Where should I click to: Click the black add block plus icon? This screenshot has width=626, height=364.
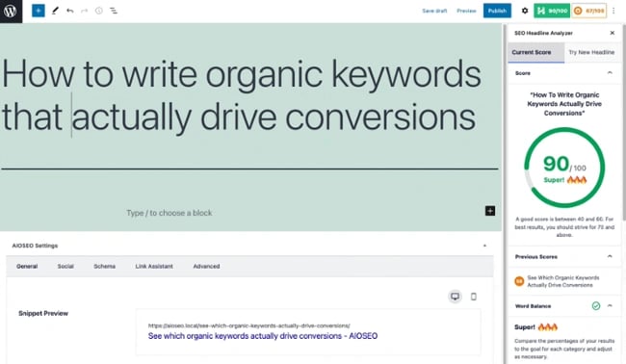click(x=490, y=211)
